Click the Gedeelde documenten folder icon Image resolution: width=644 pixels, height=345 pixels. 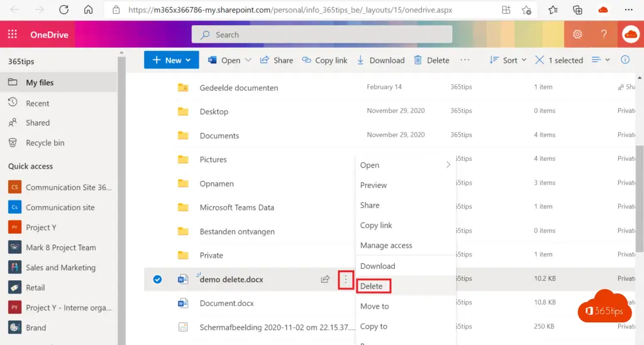point(183,87)
